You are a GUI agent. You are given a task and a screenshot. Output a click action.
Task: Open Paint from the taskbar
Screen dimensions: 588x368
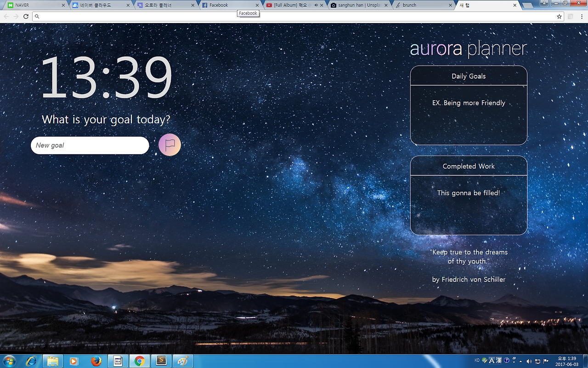(x=183, y=361)
